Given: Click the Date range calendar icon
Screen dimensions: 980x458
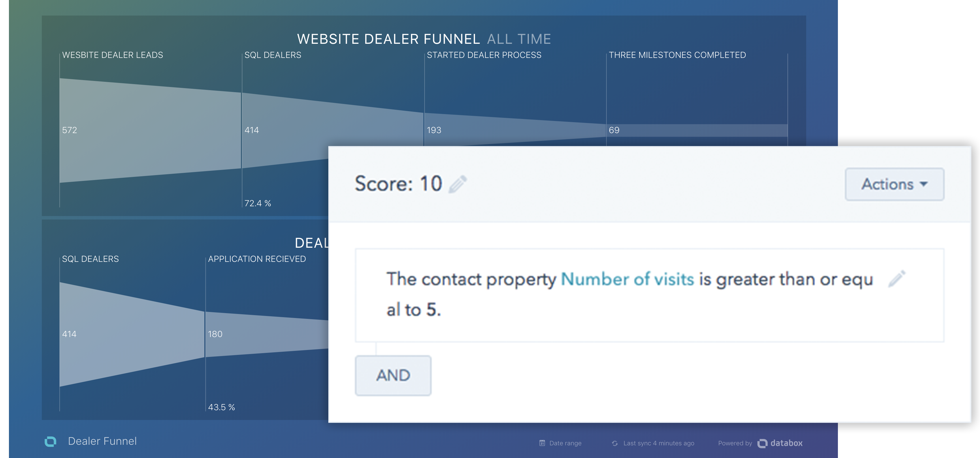Looking at the screenshot, I should 542,443.
